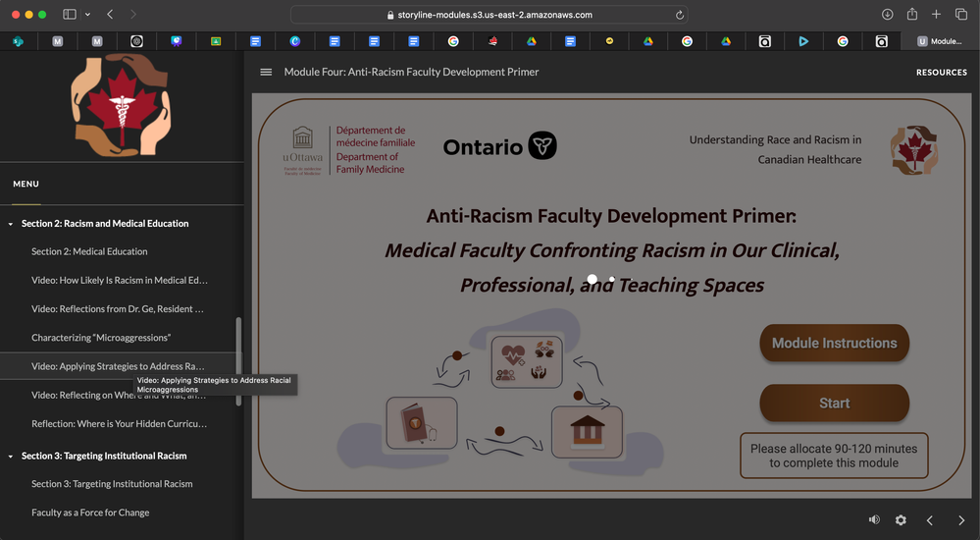
Task: Advance to next slide using right arrow
Action: [x=961, y=520]
